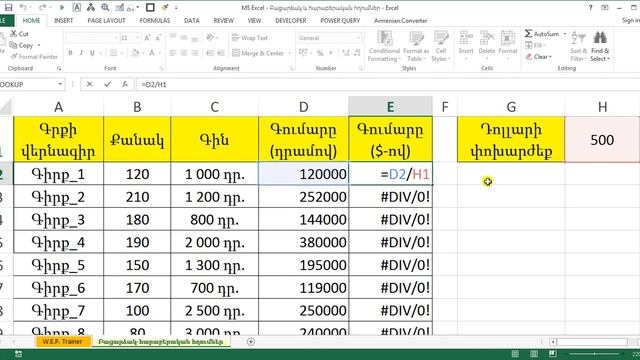Open Sort & Filter menu

click(578, 46)
